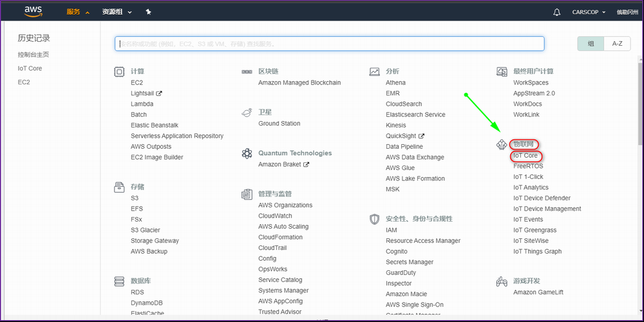
Task: Click the 管理与监管 management category icon
Action: 247,194
